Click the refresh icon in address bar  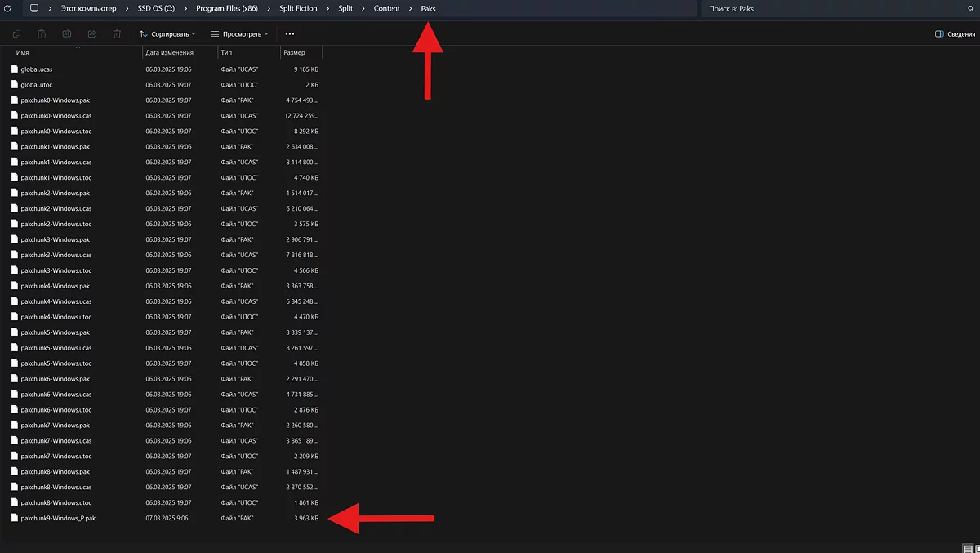[x=8, y=8]
